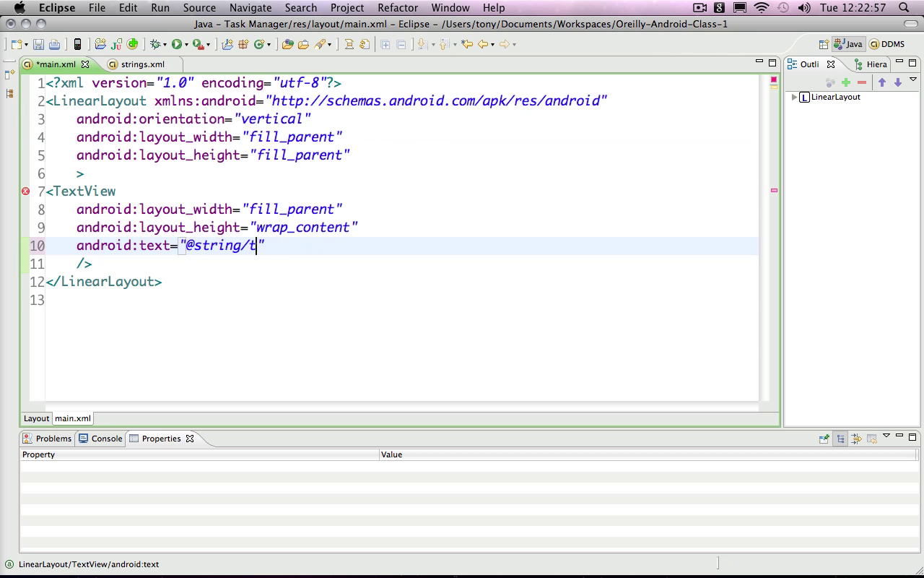Click the error marker on line 7

click(25, 191)
